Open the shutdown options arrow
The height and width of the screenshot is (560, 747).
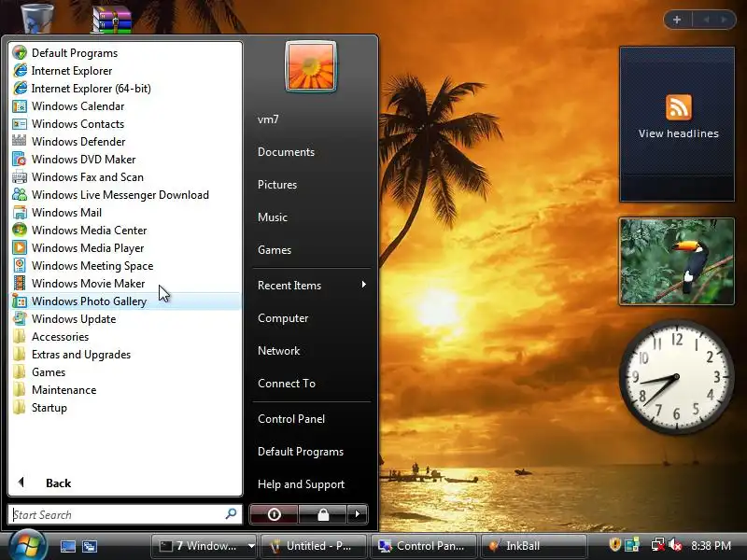358,514
